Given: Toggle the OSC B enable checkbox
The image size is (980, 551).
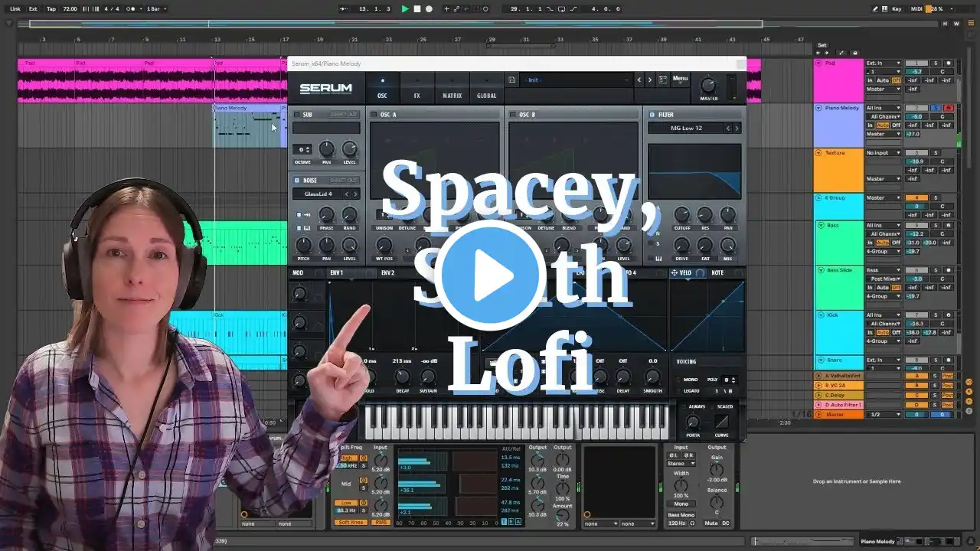Looking at the screenshot, I should pyautogui.click(x=512, y=115).
